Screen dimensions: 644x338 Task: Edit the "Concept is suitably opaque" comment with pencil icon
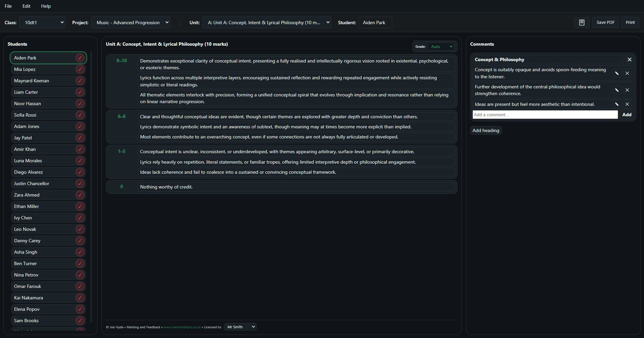pyautogui.click(x=617, y=73)
